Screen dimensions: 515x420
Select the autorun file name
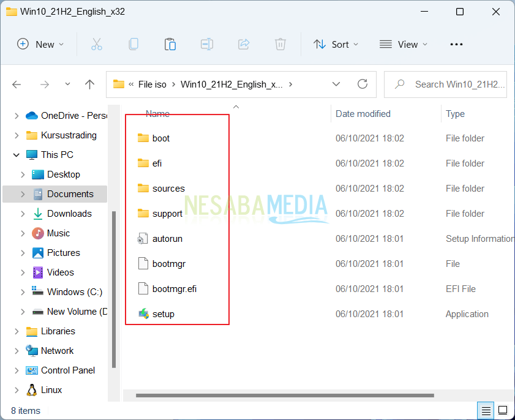point(167,239)
